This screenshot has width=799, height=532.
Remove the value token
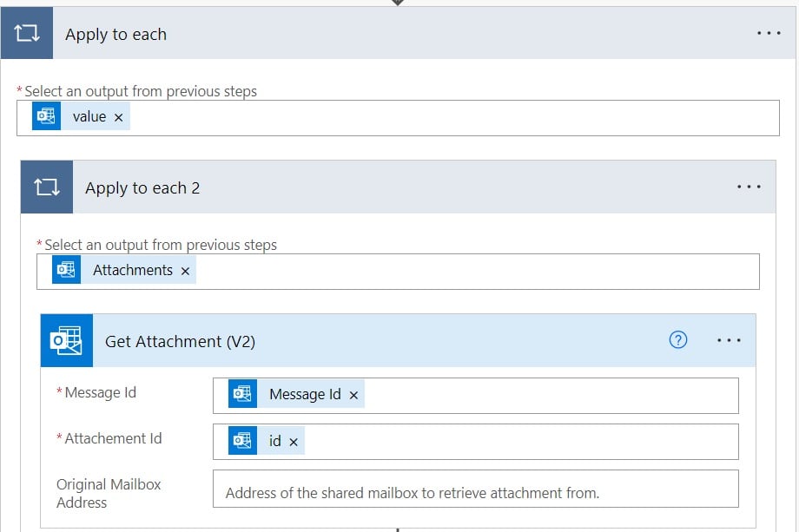coord(119,117)
